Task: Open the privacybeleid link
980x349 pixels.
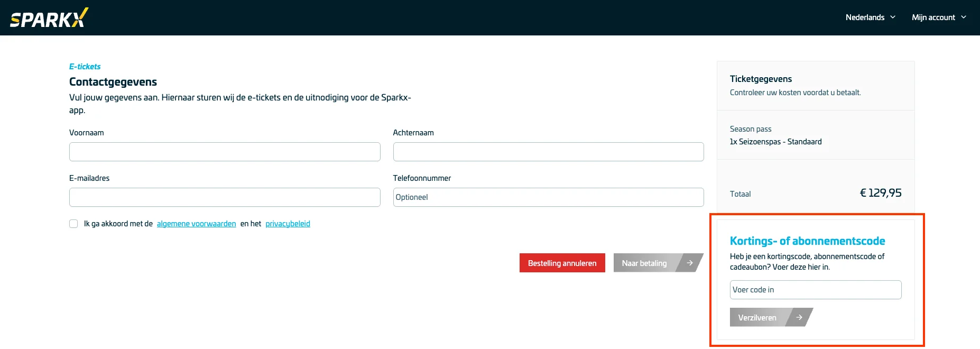Action: point(288,224)
